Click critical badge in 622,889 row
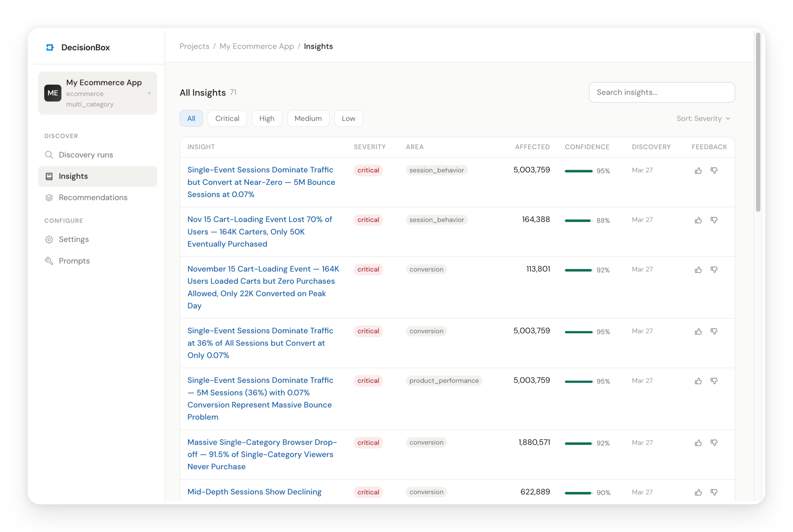The width and height of the screenshot is (793, 532). point(368,492)
